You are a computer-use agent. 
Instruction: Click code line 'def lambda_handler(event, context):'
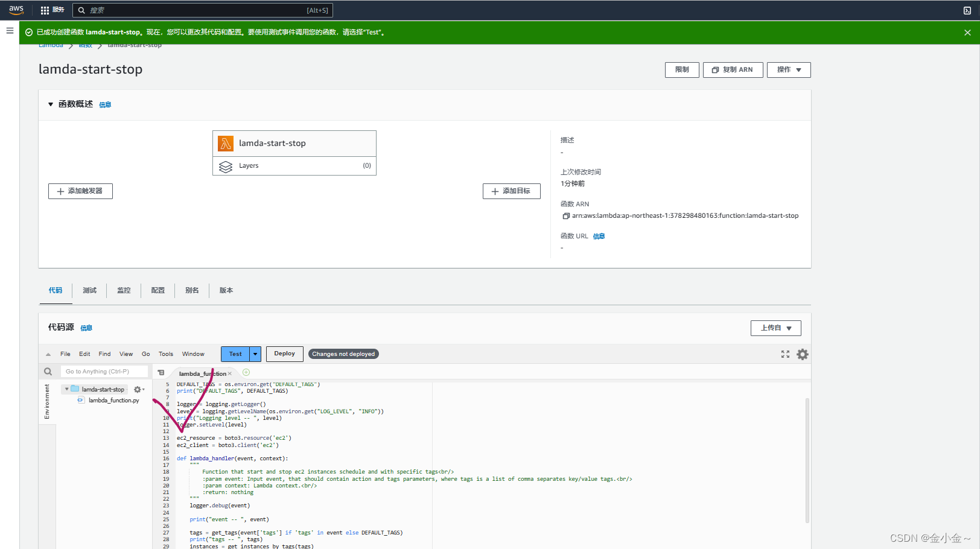(232, 459)
